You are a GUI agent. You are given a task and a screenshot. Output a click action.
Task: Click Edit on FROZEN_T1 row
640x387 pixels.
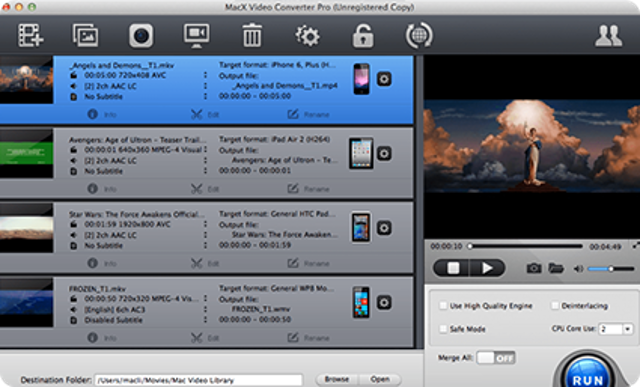click(x=205, y=338)
